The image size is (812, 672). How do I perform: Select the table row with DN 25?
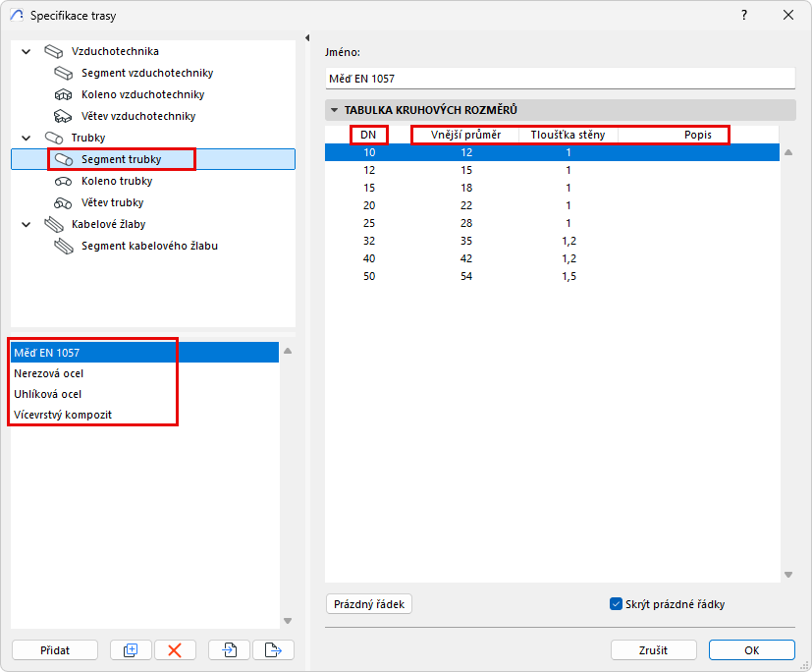click(x=552, y=223)
